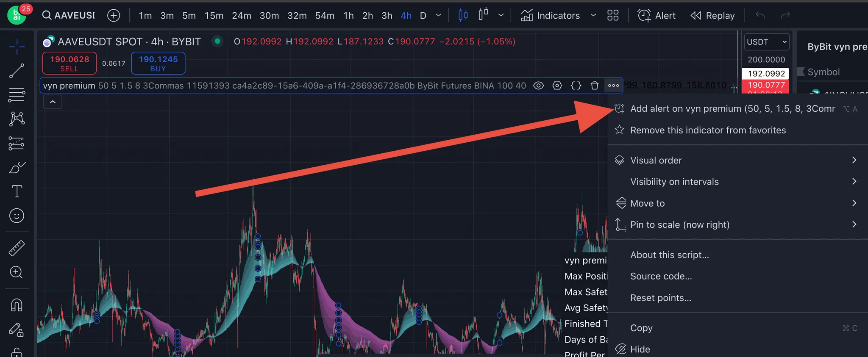Click the 190.1245 BUY button
The height and width of the screenshot is (357, 868).
(x=158, y=63)
